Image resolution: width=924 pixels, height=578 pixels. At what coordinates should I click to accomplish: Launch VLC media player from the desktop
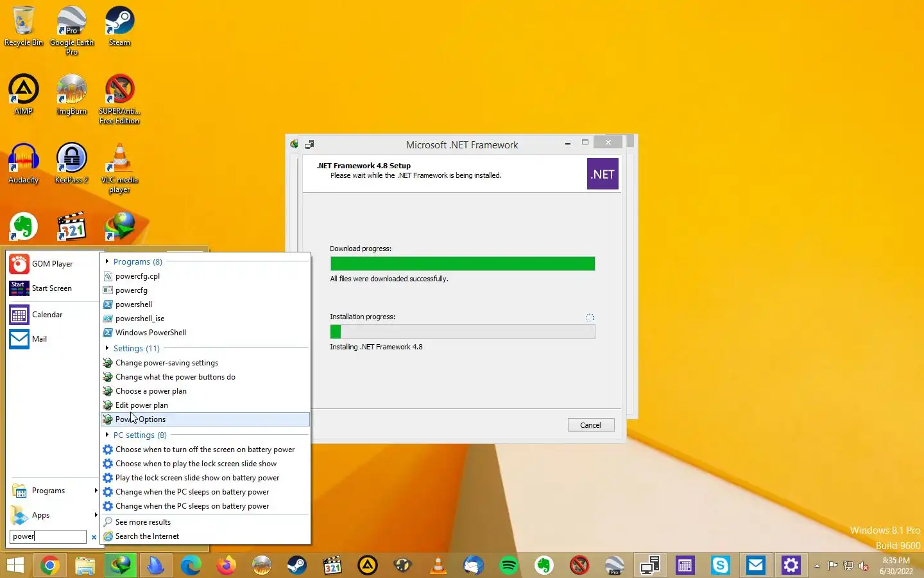click(119, 168)
